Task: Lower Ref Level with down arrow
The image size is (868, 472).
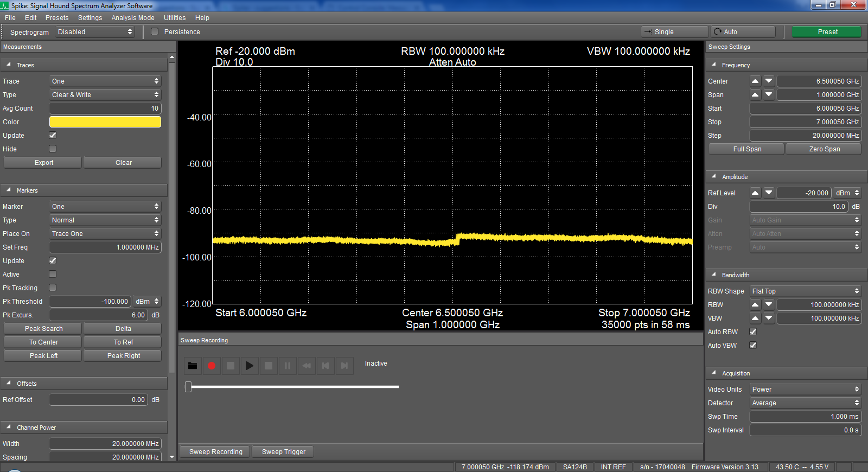Action: pos(769,193)
